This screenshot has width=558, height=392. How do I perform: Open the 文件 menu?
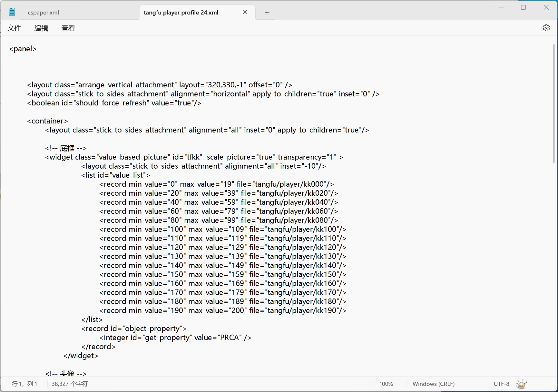point(14,28)
